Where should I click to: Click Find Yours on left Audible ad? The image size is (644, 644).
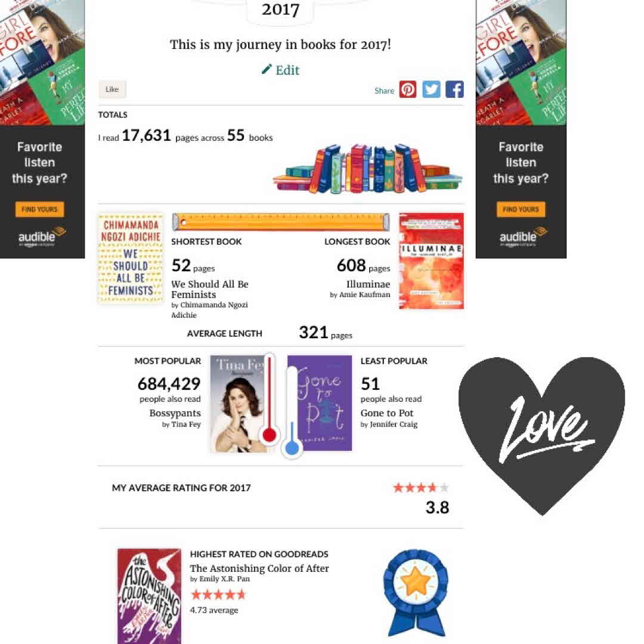click(40, 209)
